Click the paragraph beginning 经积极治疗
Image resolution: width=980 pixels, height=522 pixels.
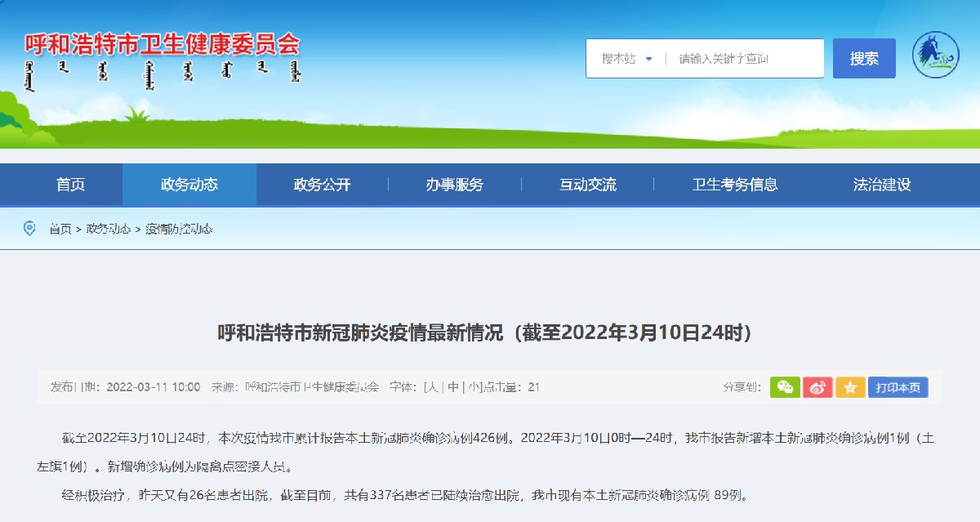[404, 495]
